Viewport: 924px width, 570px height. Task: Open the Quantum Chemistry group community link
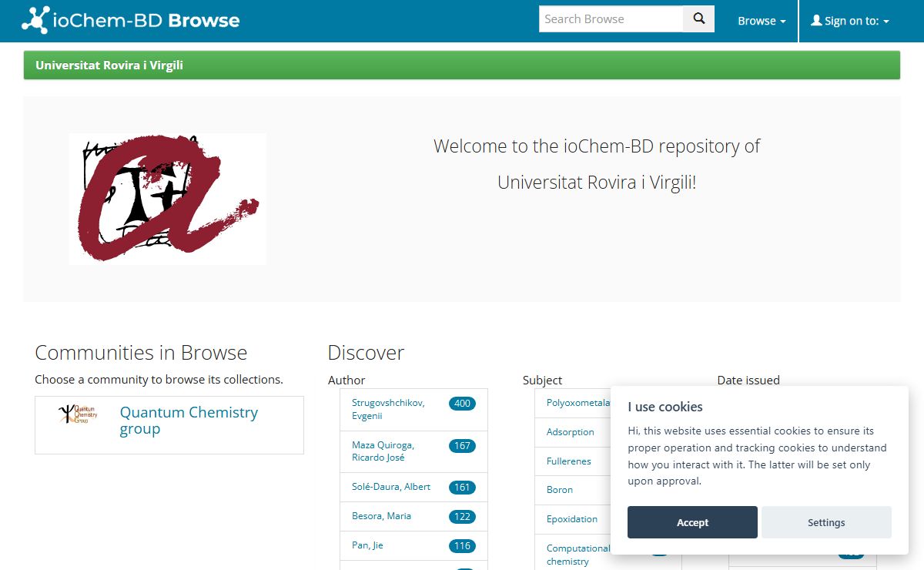tap(189, 421)
